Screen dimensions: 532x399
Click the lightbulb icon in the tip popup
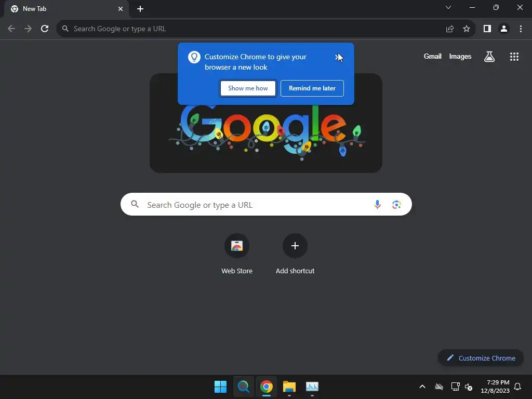pos(194,57)
